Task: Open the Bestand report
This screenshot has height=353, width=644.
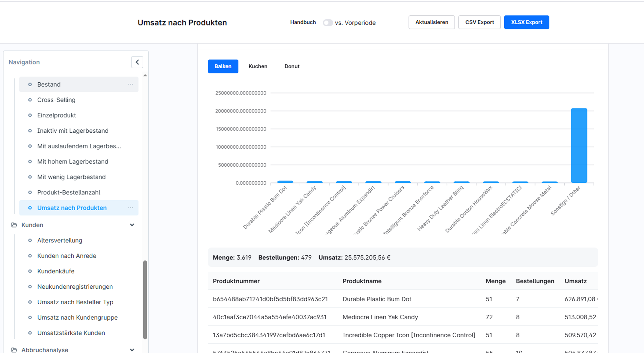Action: tap(79, 84)
